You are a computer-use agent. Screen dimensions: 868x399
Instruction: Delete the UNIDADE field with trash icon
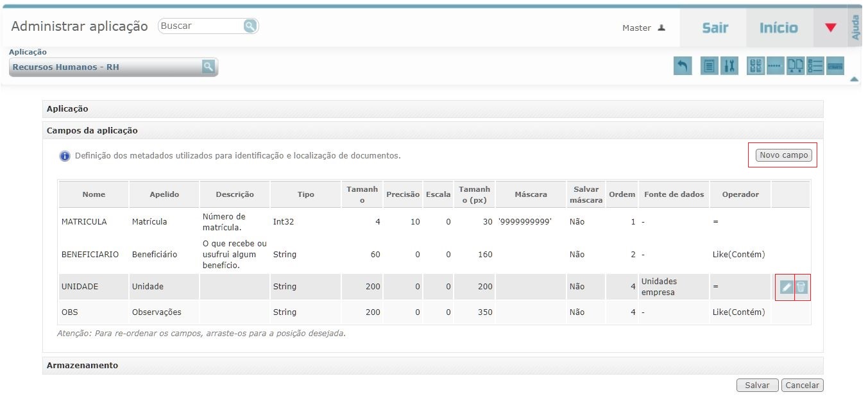click(802, 287)
